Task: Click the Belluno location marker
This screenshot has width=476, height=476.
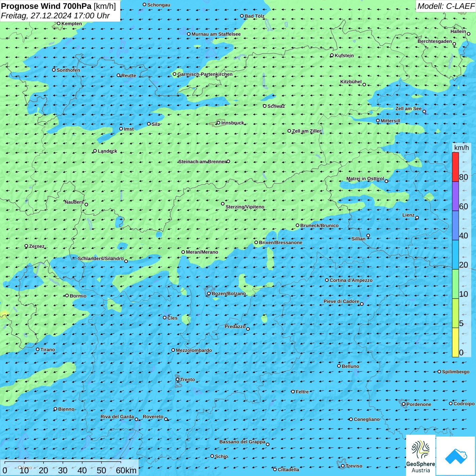Action: 339,366
